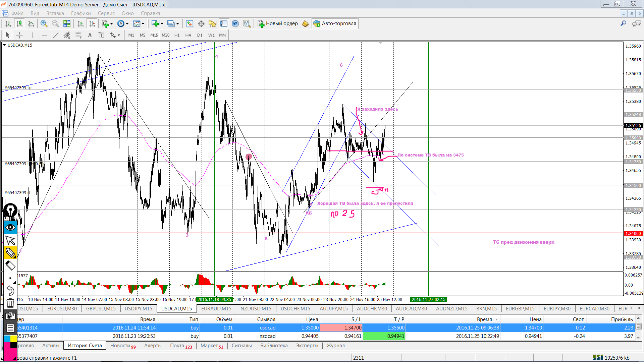Open the Графики menu
The image size is (644, 362).
tap(80, 13)
